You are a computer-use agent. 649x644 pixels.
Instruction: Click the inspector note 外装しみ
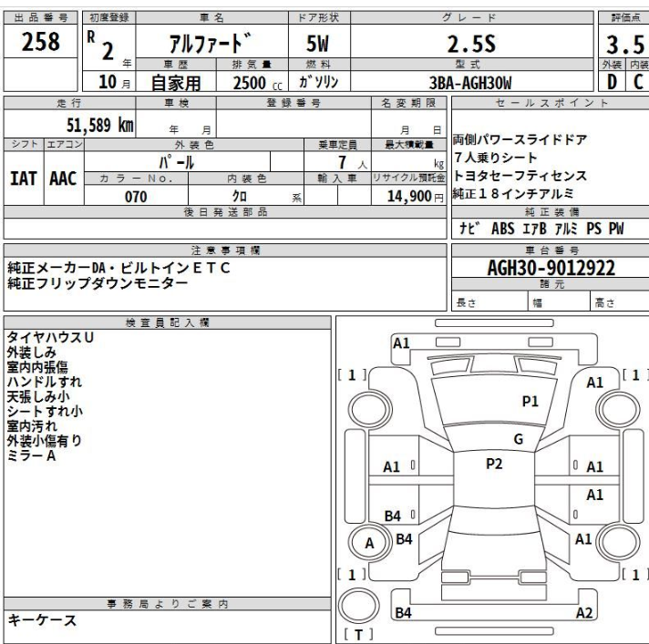coord(32,353)
